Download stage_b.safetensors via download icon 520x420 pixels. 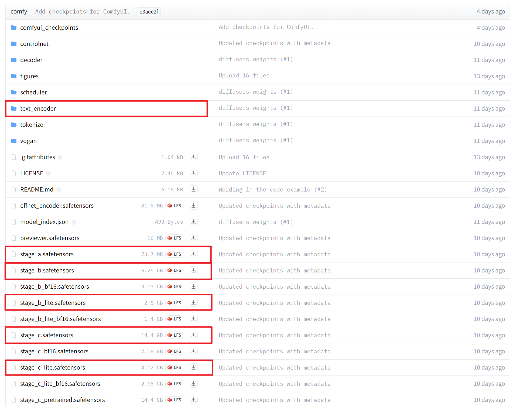coord(193,270)
